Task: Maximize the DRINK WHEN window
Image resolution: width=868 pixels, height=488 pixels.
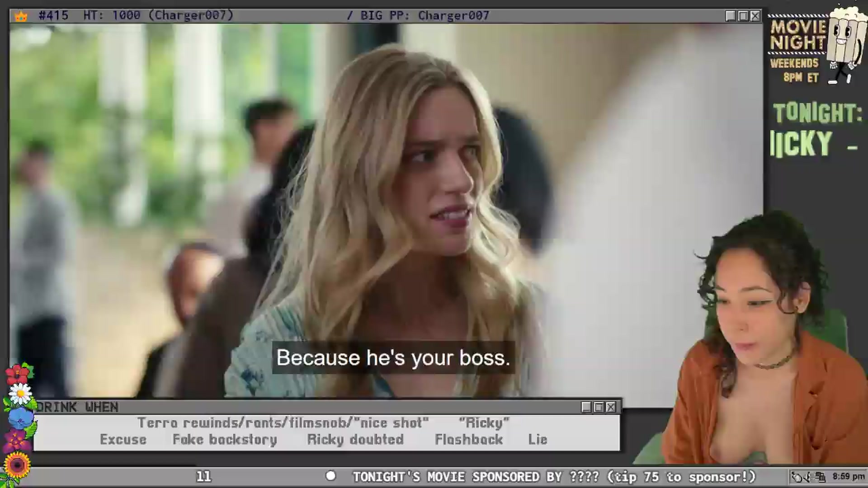Action: (599, 407)
